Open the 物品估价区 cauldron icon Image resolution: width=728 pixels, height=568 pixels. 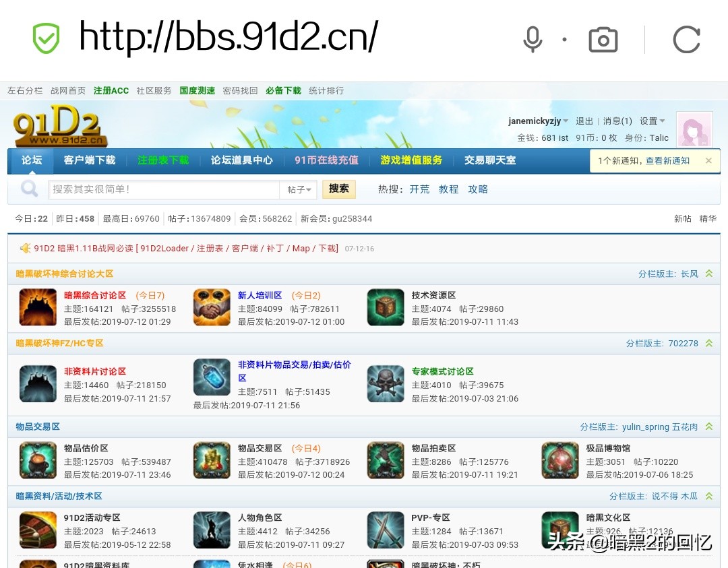(38, 460)
